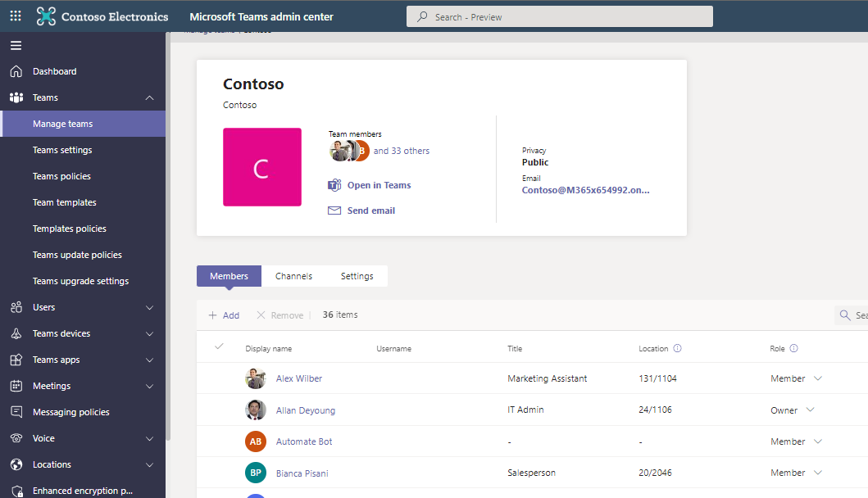Click the Dashboard home icon in sidebar
Viewport: 868px width, 498px height.
16,71
